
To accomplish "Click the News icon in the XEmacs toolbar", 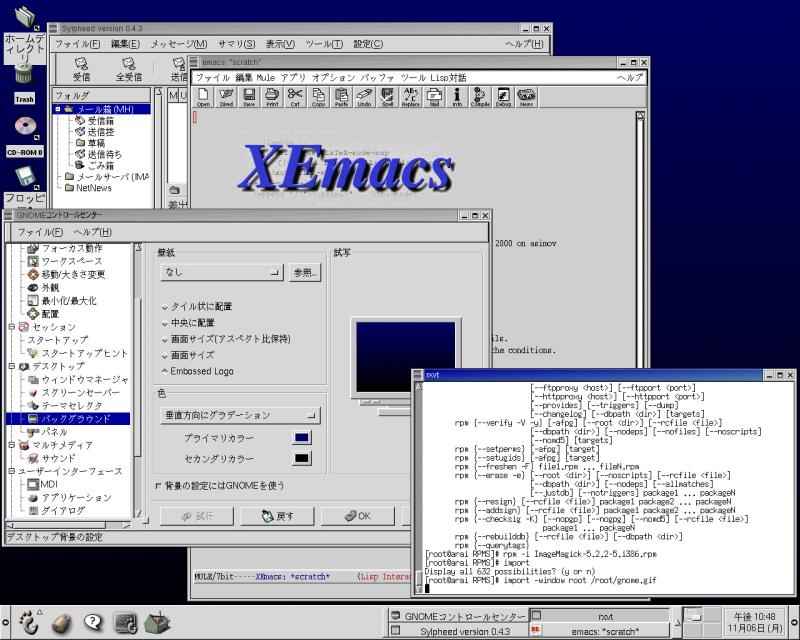I will [526, 96].
